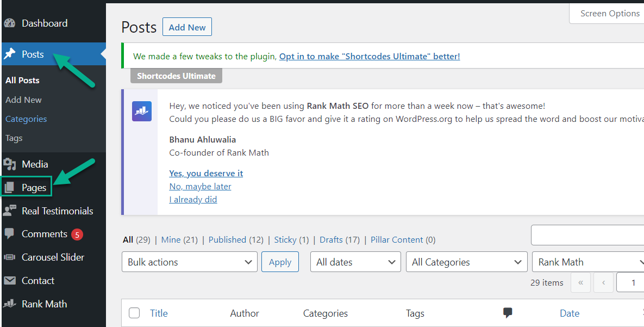644x327 pixels.
Task: Click I already did link
Action: pyautogui.click(x=193, y=200)
